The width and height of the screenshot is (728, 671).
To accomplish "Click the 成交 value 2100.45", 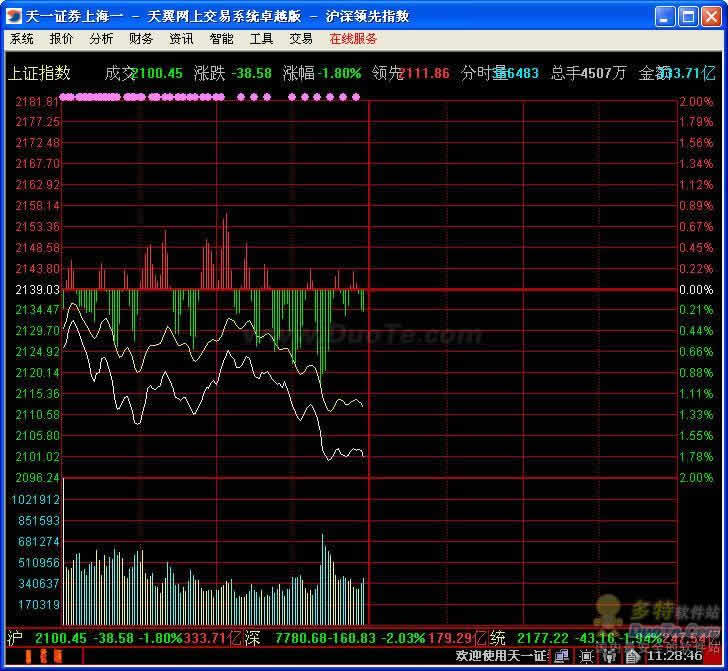I will (158, 73).
